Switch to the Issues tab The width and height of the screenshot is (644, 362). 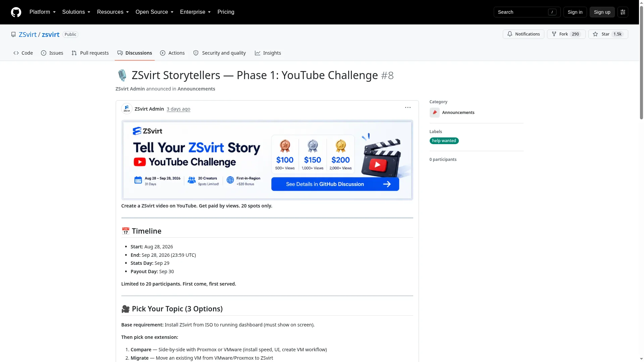pos(52,53)
